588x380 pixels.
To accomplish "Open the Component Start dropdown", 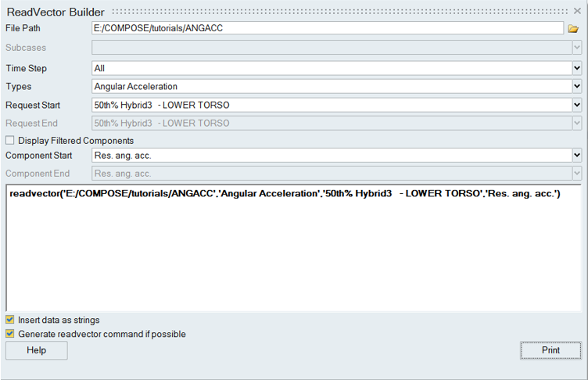I will pos(336,156).
